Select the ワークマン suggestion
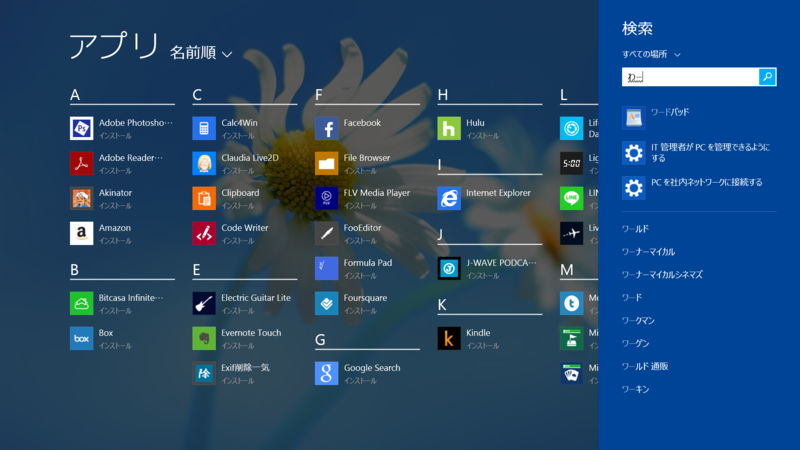The image size is (800, 450). tap(638, 320)
